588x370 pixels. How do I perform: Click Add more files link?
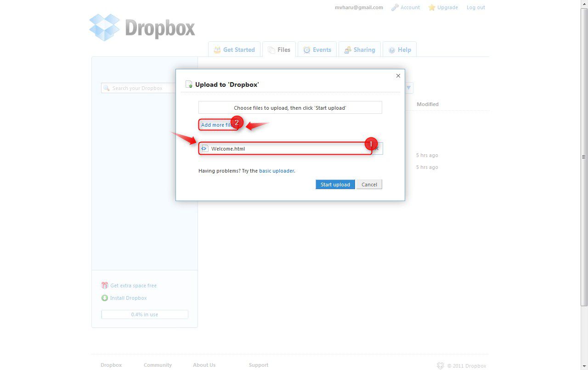tap(219, 125)
